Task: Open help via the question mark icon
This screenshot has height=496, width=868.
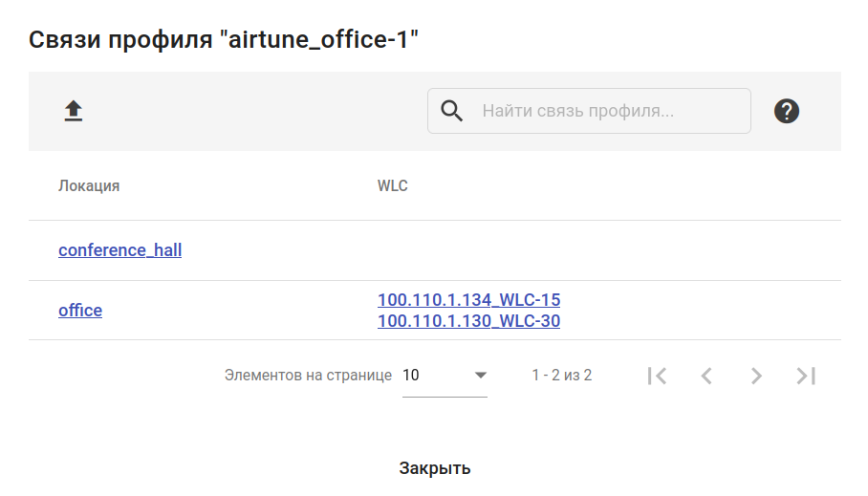Action: coord(787,111)
